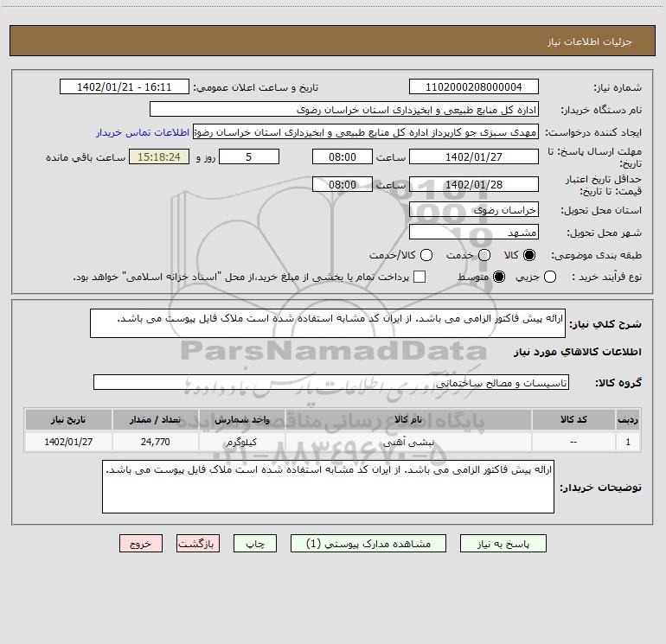Click the price validity date 1402/01/28 field

click(x=474, y=184)
